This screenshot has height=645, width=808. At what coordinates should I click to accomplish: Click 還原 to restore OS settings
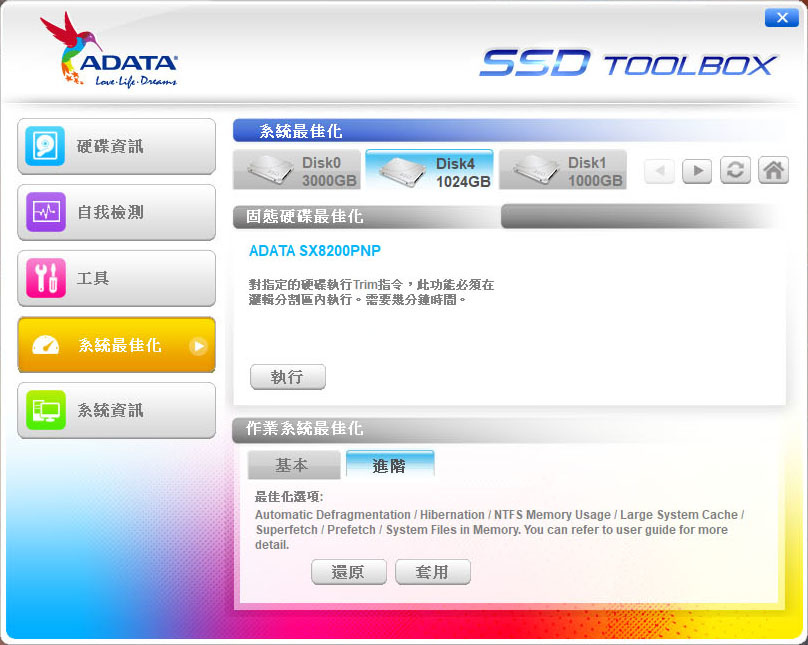pyautogui.click(x=348, y=572)
